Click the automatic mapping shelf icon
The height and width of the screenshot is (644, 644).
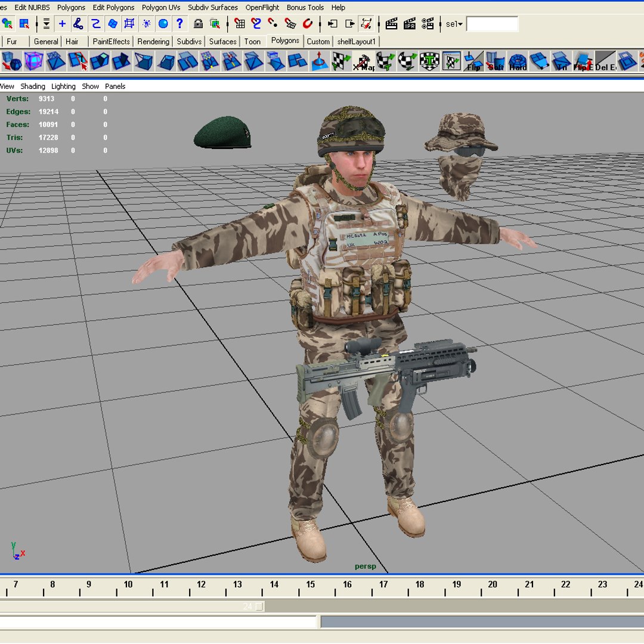pyautogui.click(x=429, y=61)
